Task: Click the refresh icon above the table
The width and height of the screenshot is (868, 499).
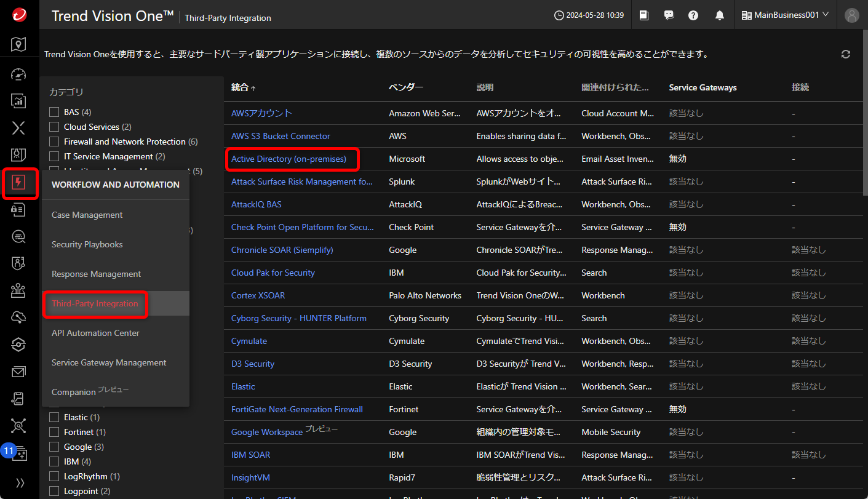Action: point(846,54)
